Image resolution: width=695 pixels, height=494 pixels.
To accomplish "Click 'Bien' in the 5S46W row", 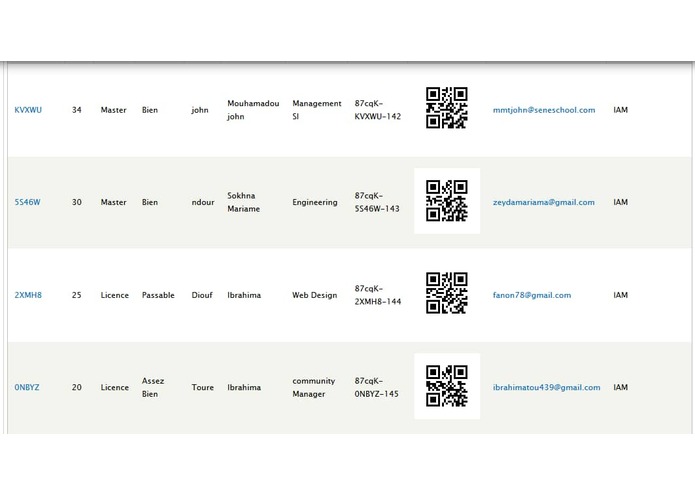I will [x=150, y=202].
